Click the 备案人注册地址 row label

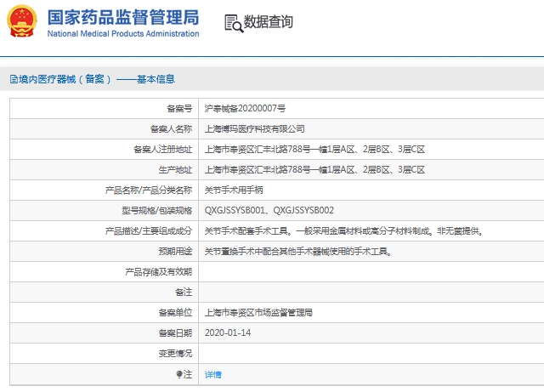162,150
